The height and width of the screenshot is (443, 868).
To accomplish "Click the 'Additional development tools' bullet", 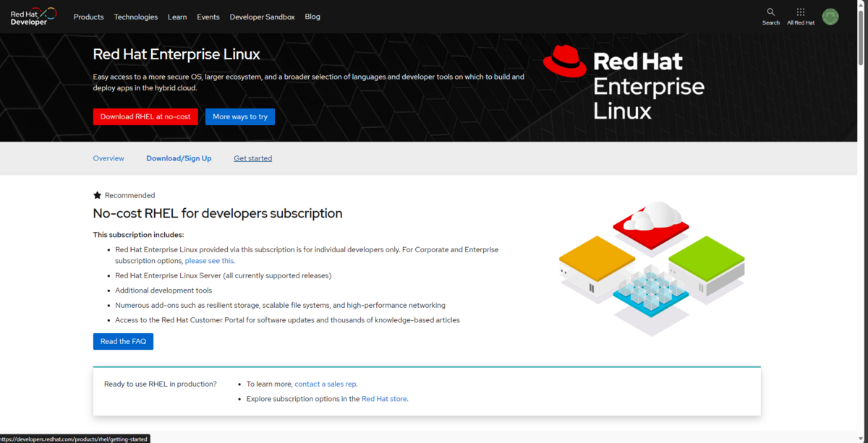I will pos(163,291).
